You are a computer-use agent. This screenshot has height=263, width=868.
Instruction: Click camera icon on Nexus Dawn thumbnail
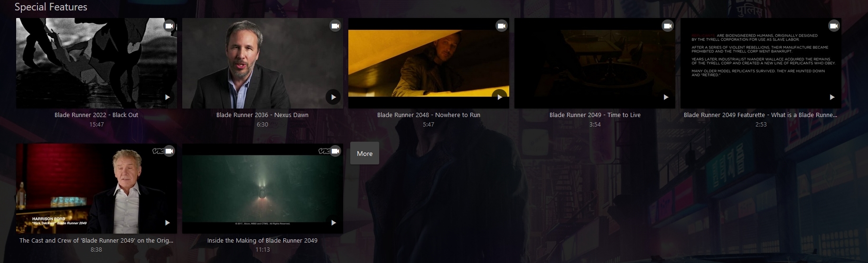click(335, 26)
